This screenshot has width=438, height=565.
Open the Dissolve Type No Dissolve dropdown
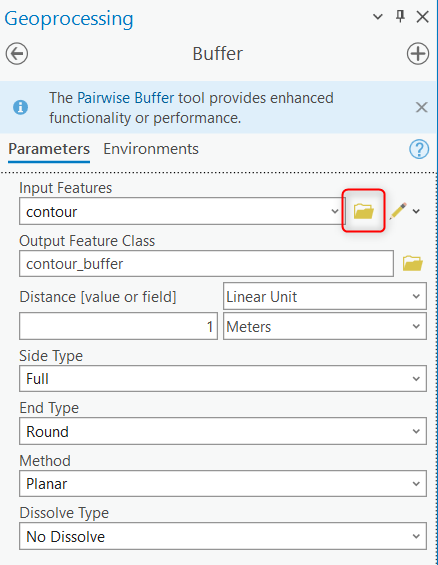tap(223, 536)
